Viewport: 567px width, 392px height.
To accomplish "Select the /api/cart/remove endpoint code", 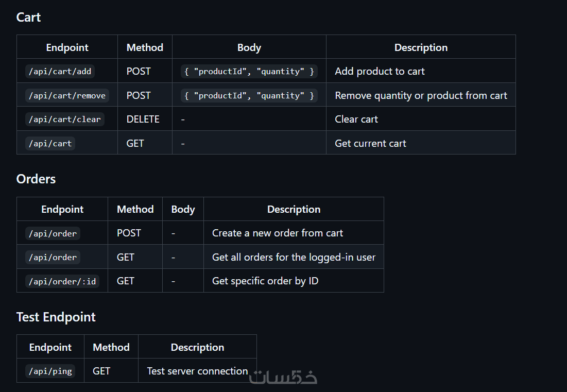I will (67, 95).
